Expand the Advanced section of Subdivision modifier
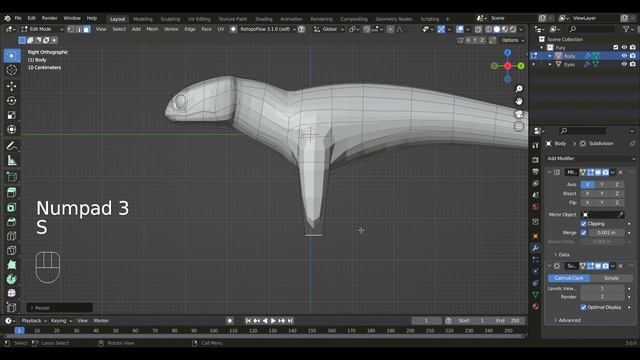Screen dimensions: 640x360 (x=567, y=320)
